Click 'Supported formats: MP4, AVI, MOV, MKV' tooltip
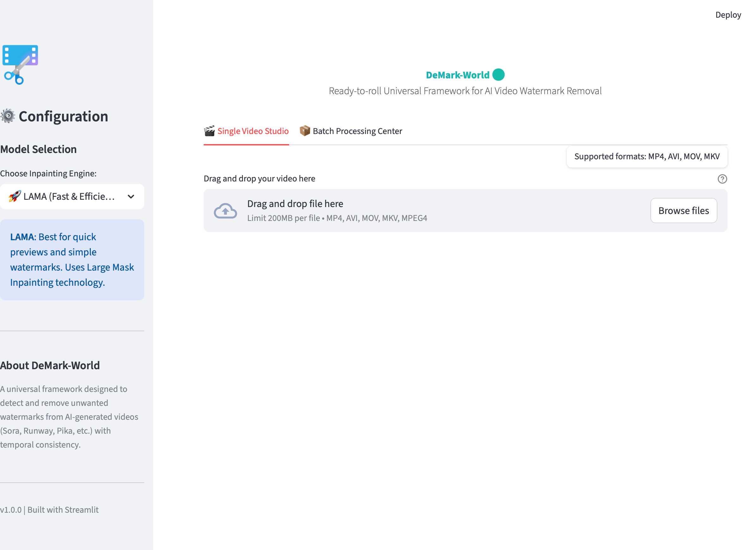Screen dimensions: 756x550 (x=647, y=156)
